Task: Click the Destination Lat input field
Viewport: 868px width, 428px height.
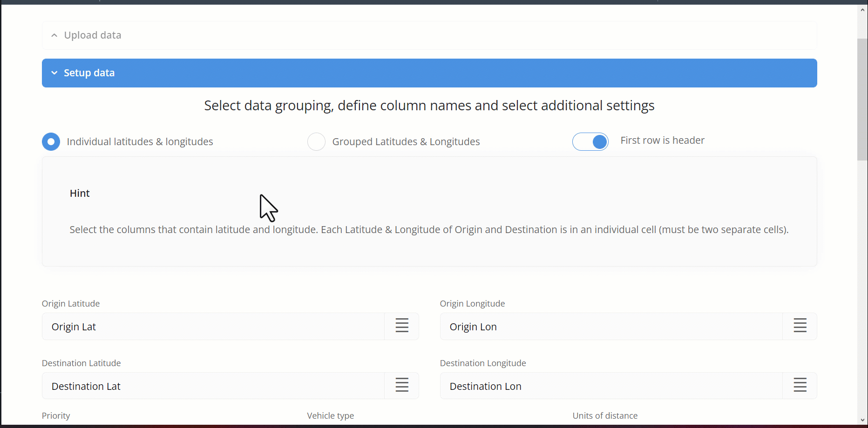Action: [x=213, y=386]
